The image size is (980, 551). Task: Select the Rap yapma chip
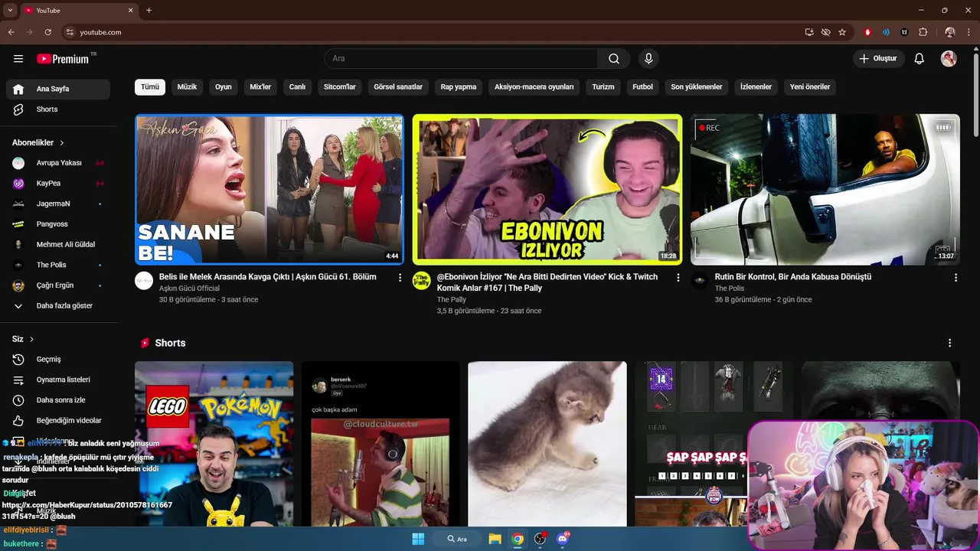click(459, 87)
